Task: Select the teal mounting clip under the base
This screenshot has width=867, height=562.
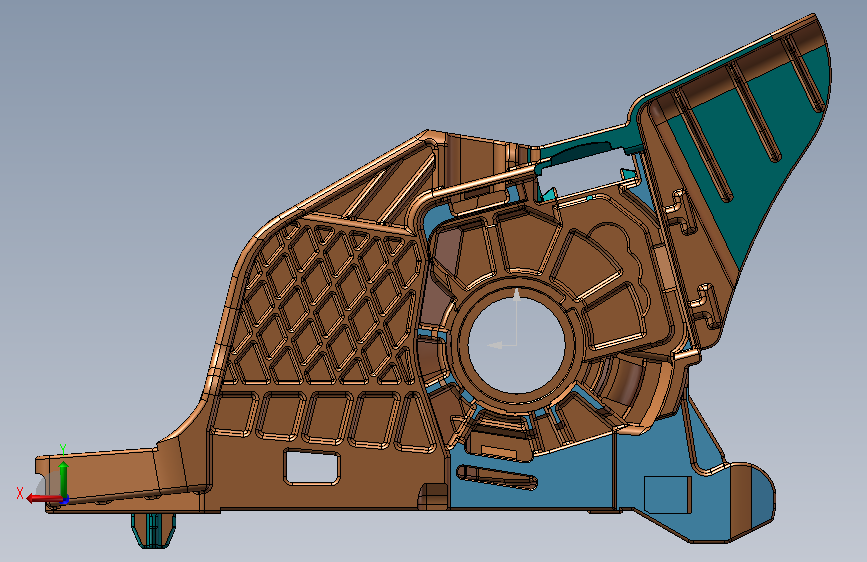Action: coord(154,530)
